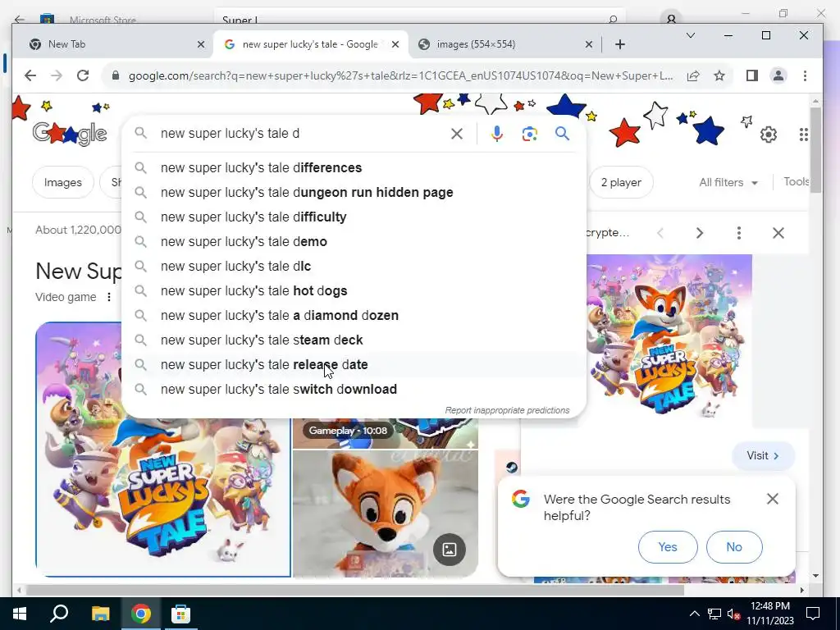Close the image preview panel
The width and height of the screenshot is (840, 630).
coord(778,232)
